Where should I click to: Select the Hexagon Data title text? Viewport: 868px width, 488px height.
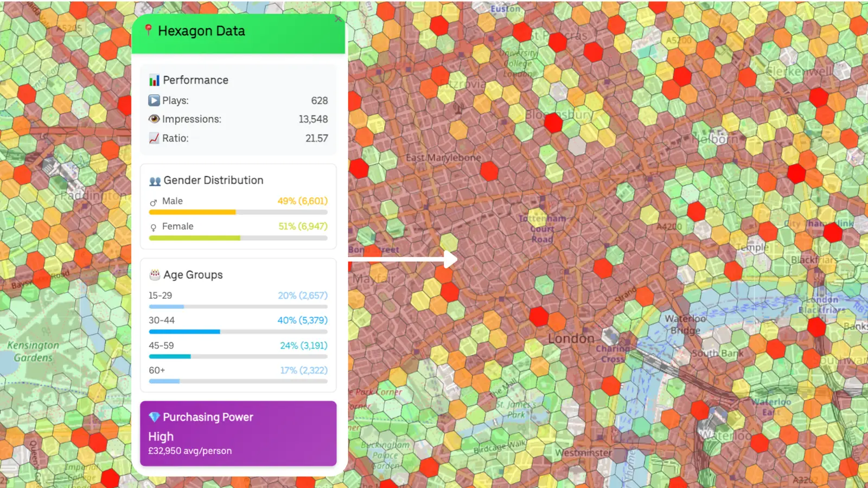201,31
